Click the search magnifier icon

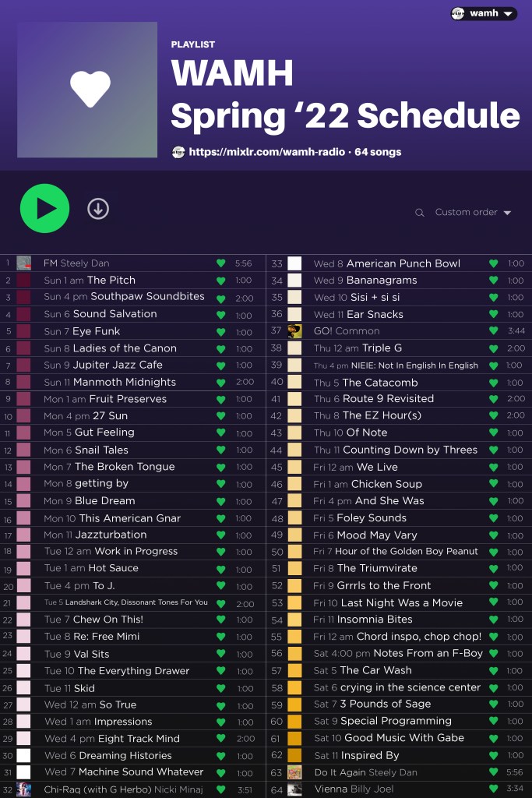420,213
